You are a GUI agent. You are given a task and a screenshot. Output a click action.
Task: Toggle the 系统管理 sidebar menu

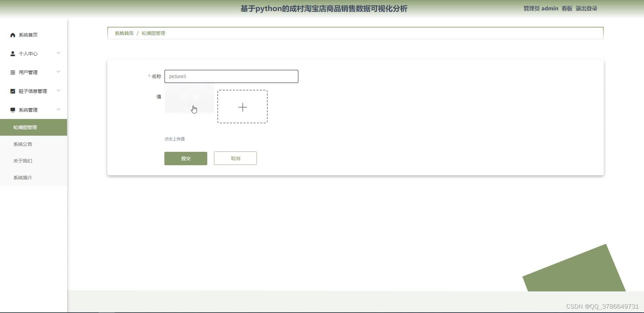click(x=34, y=110)
